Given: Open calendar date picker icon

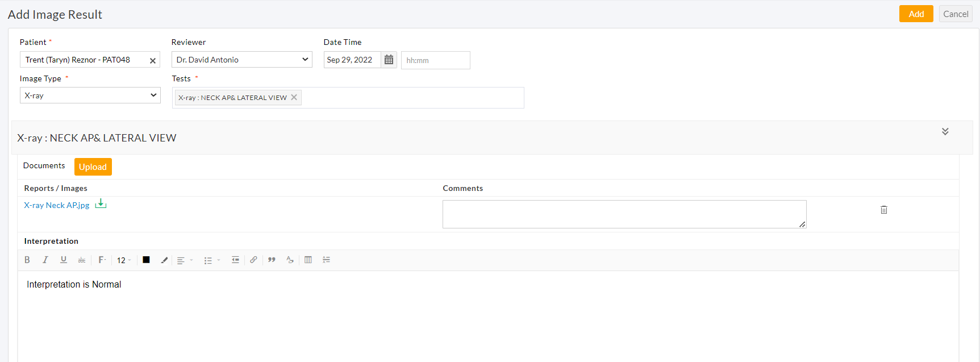Looking at the screenshot, I should tap(389, 60).
